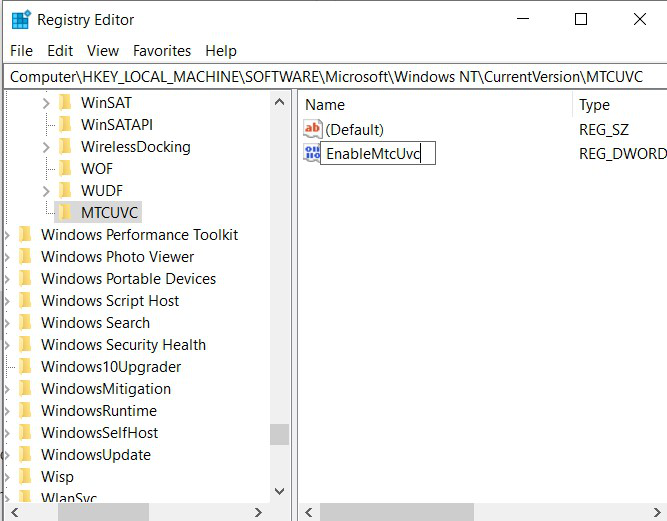Click the Registry Editor app icon
667x521 pixels.
tap(21, 20)
